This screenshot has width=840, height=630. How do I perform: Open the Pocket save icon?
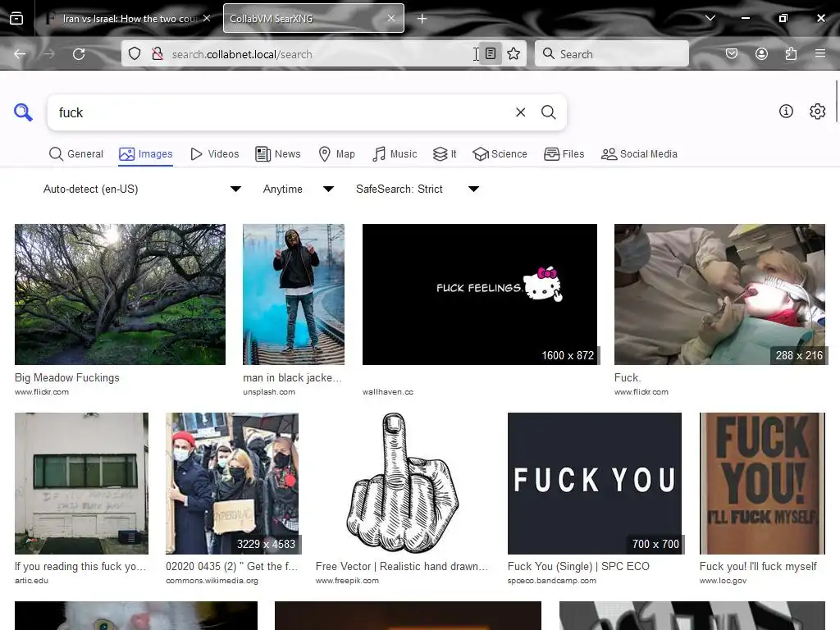coord(732,53)
